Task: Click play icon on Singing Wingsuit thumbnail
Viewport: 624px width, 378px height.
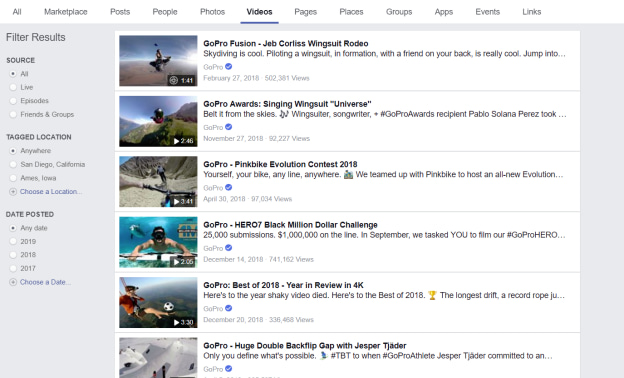Action: coord(176,141)
